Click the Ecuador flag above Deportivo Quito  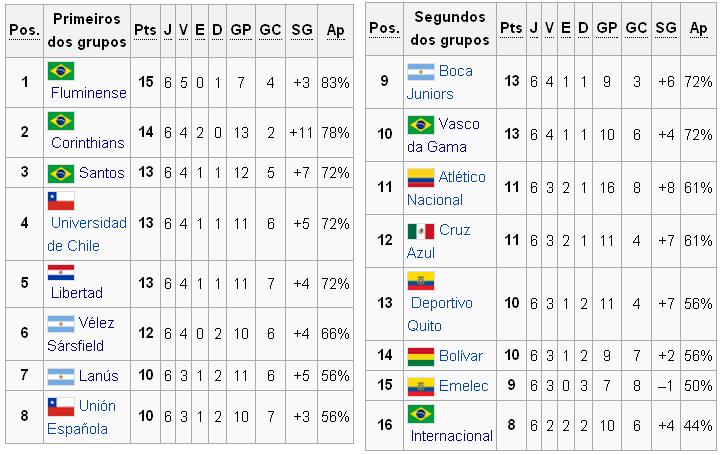coord(420,281)
